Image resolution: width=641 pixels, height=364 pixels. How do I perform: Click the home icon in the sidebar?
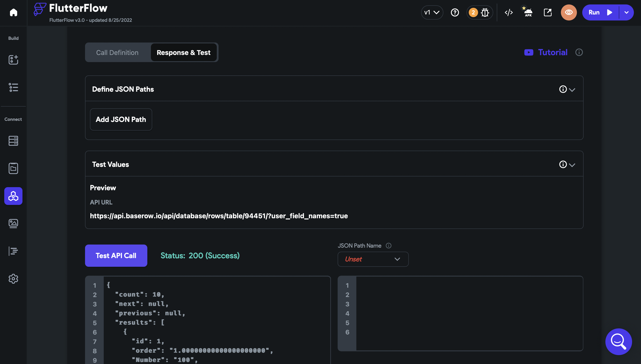[14, 12]
